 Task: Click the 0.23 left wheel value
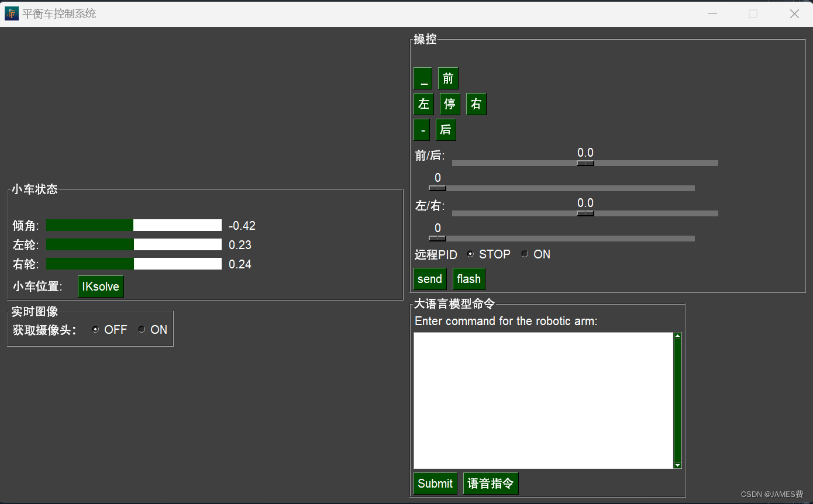240,245
